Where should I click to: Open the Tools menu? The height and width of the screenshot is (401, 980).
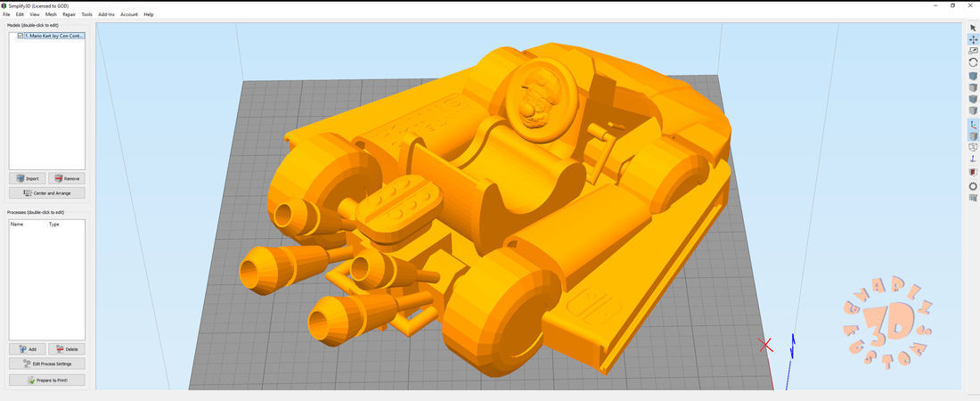(87, 14)
